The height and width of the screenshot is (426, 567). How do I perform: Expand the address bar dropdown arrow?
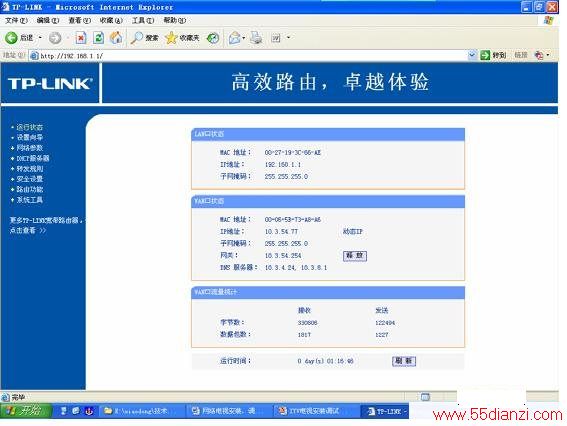click(472, 55)
